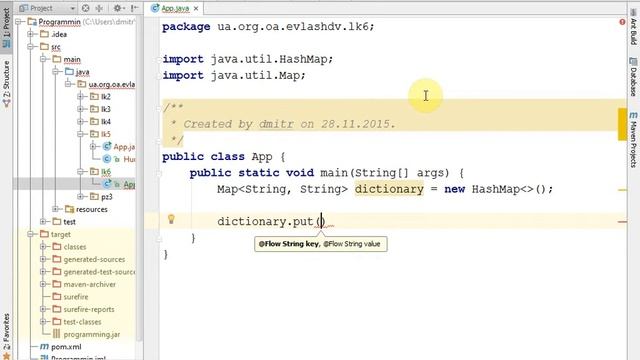
Task: Close the App.java editor tab
Action: pyautogui.click(x=196, y=8)
